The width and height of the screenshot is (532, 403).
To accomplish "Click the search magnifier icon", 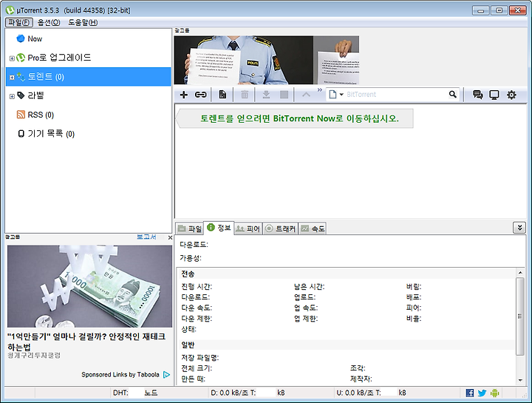I will [x=453, y=95].
